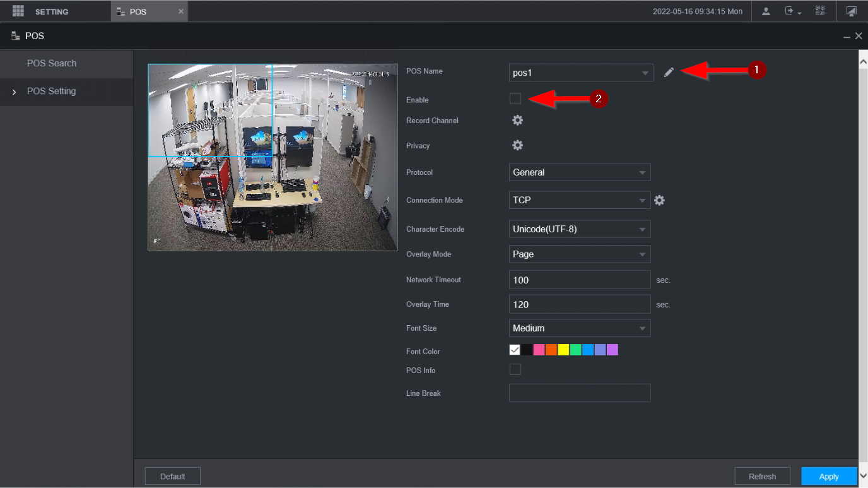Open Record Channel gear settings

click(x=517, y=121)
